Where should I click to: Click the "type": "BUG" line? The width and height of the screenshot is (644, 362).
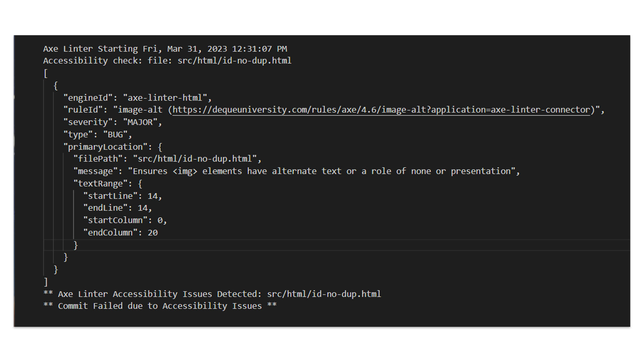pyautogui.click(x=98, y=135)
